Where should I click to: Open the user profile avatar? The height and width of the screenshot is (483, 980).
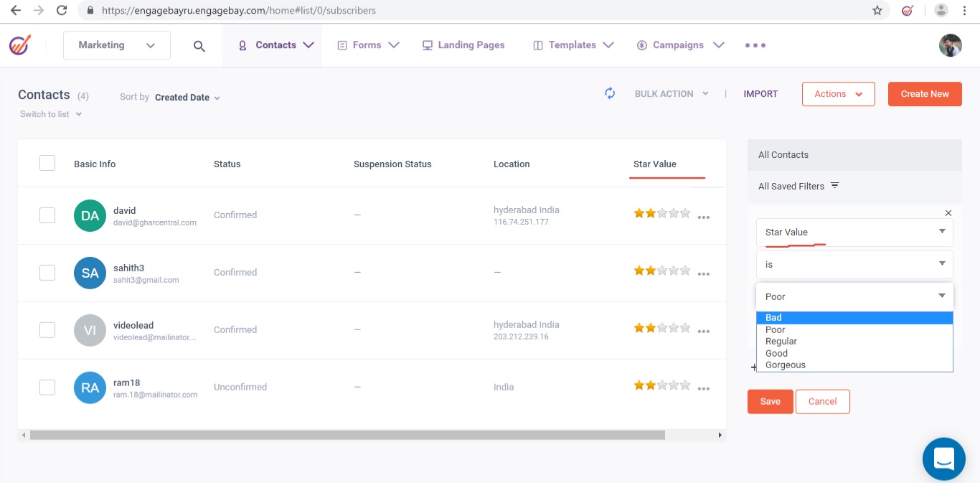pos(950,45)
